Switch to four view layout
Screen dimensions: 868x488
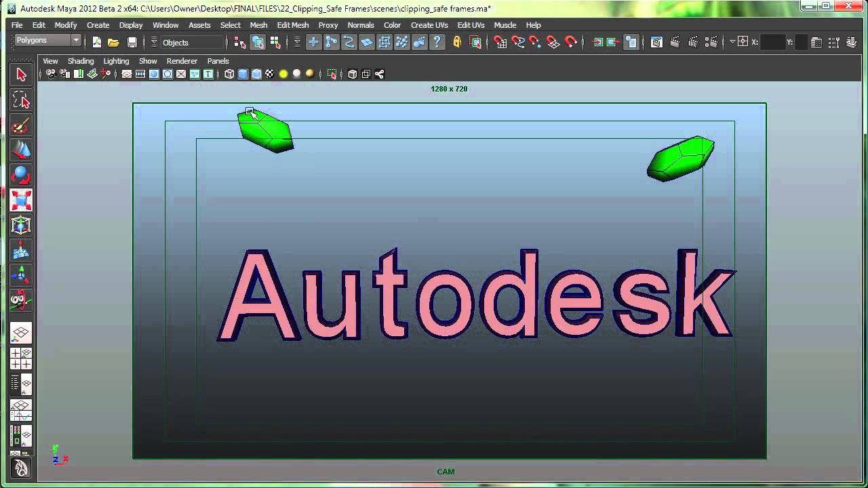tap(21, 359)
